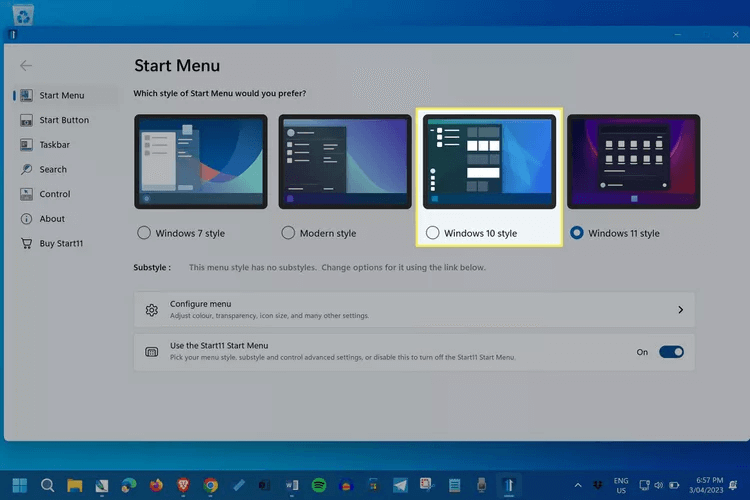Viewport: 750px width, 500px height.
Task: Open the Start Button settings section
Action: (x=62, y=120)
